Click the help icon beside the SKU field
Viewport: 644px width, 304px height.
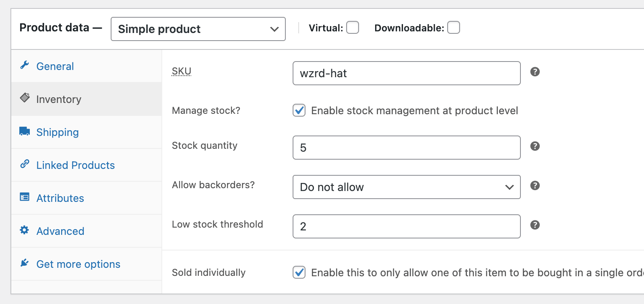point(535,72)
